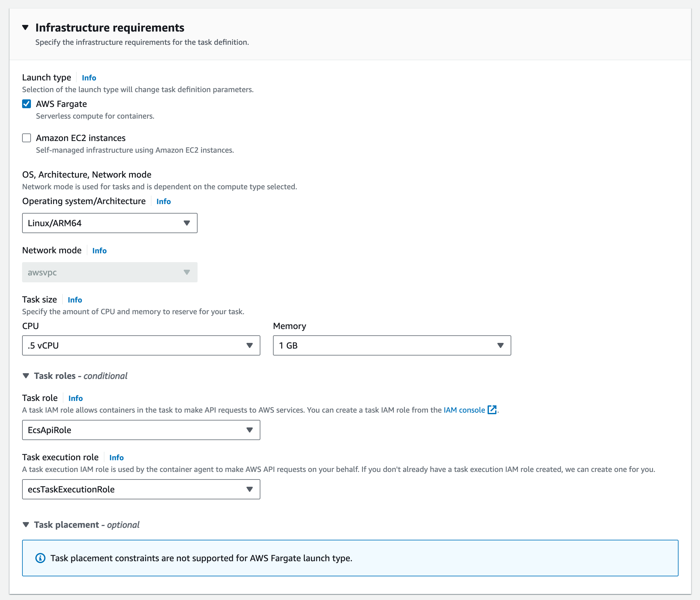Click Info link next to Operating system/Architecture
Viewport: 700px width, 600px height.
pos(163,201)
